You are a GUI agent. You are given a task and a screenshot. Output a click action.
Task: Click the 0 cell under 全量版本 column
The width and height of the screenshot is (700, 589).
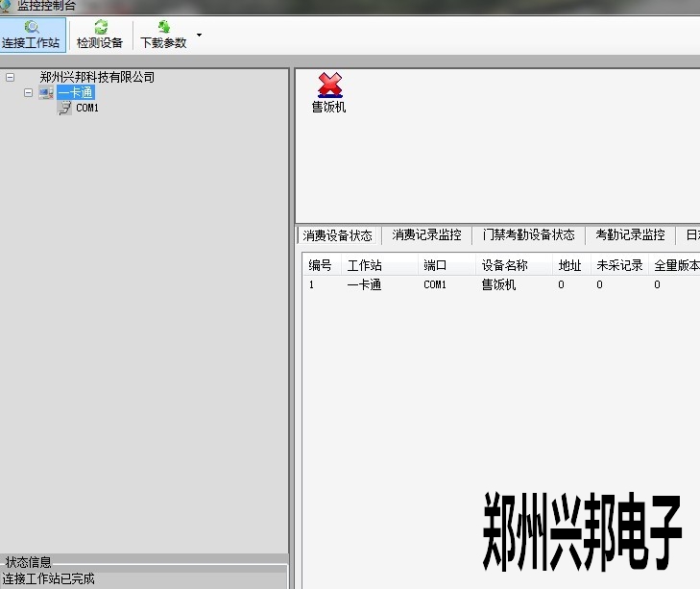click(657, 284)
